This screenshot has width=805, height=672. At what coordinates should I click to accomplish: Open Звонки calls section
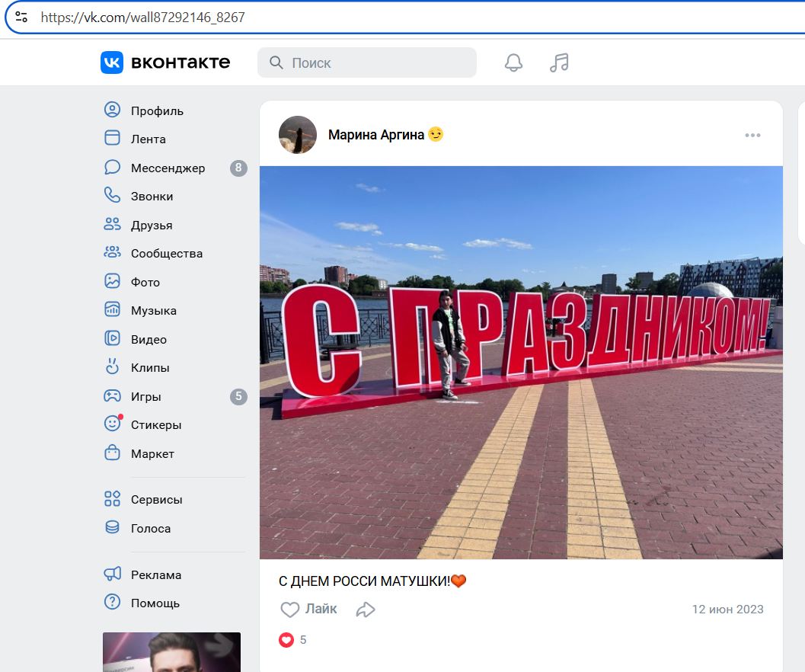152,196
